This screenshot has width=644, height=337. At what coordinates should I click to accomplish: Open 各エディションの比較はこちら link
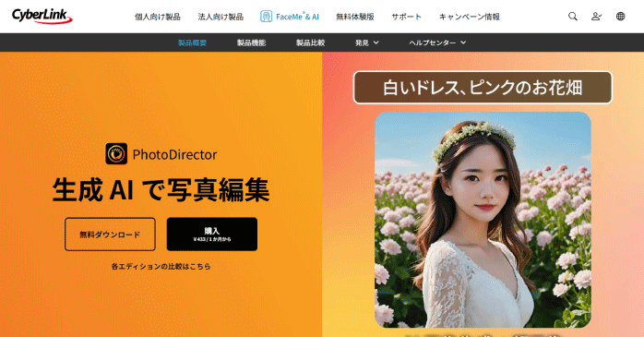coord(161,266)
